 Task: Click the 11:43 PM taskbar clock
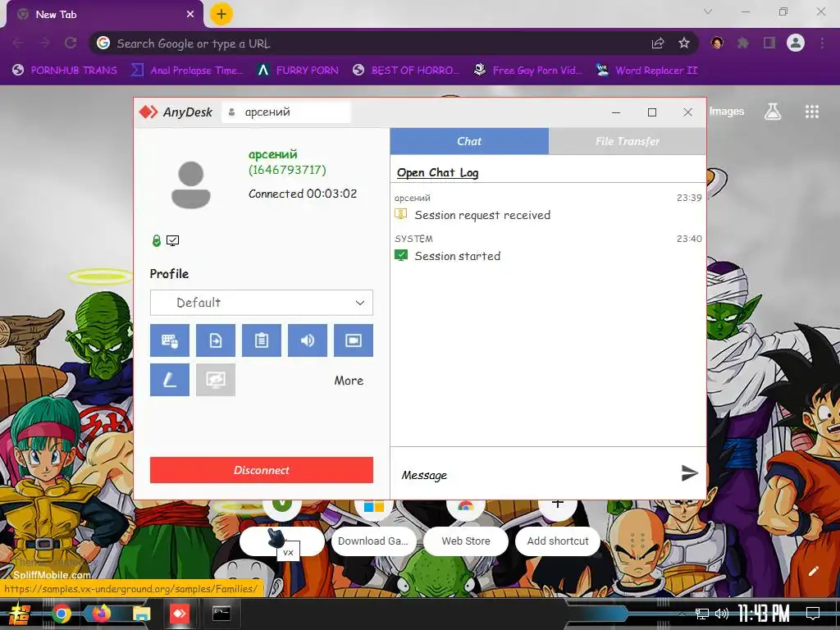pyautogui.click(x=764, y=614)
